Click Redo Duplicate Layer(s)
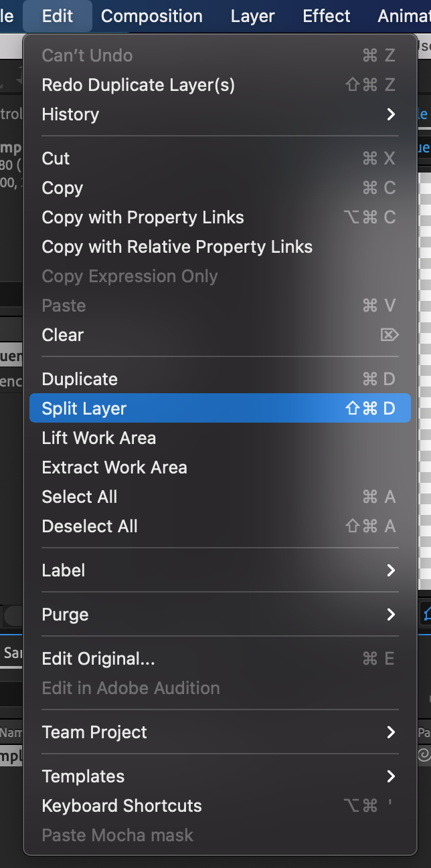431x868 pixels. (220, 85)
